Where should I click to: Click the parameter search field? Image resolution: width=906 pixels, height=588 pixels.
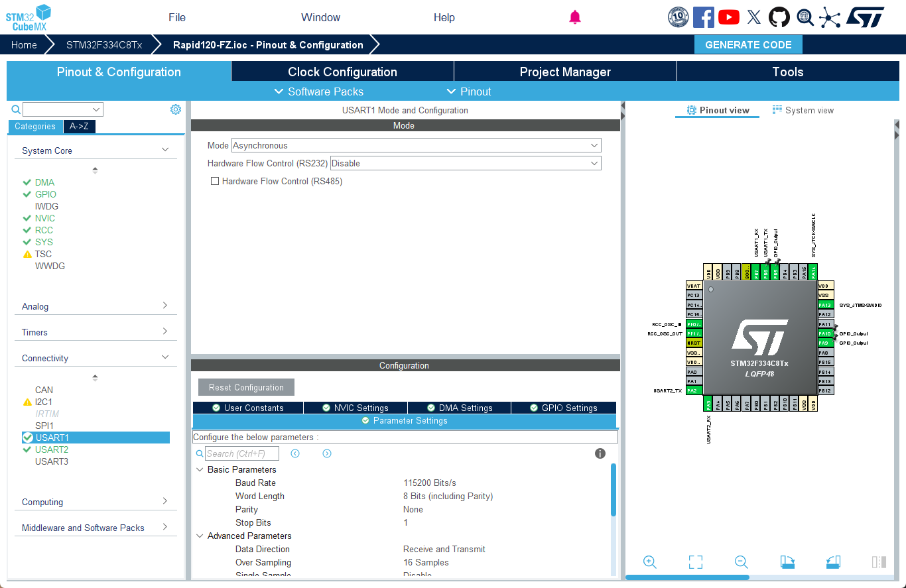coord(242,453)
